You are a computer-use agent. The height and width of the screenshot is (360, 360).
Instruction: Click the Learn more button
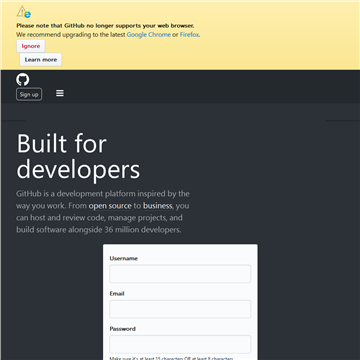(x=41, y=60)
